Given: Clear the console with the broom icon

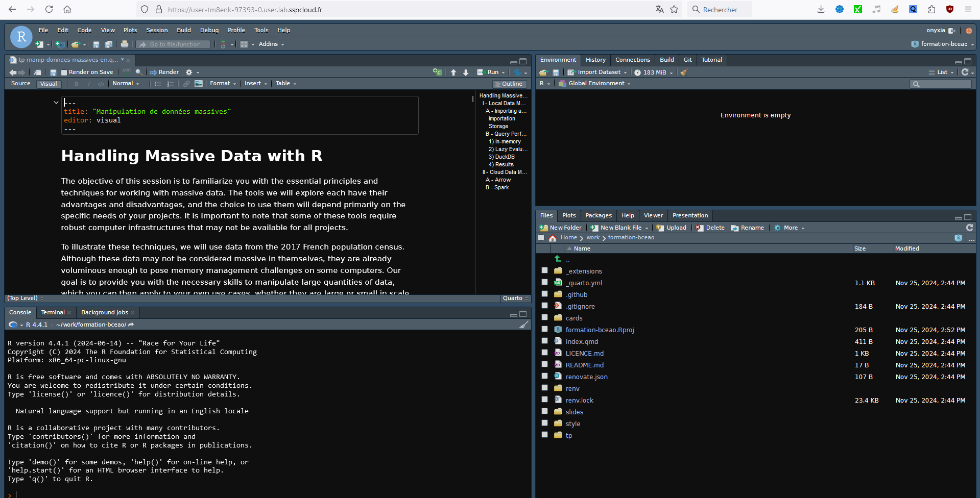Looking at the screenshot, I should pos(524,325).
